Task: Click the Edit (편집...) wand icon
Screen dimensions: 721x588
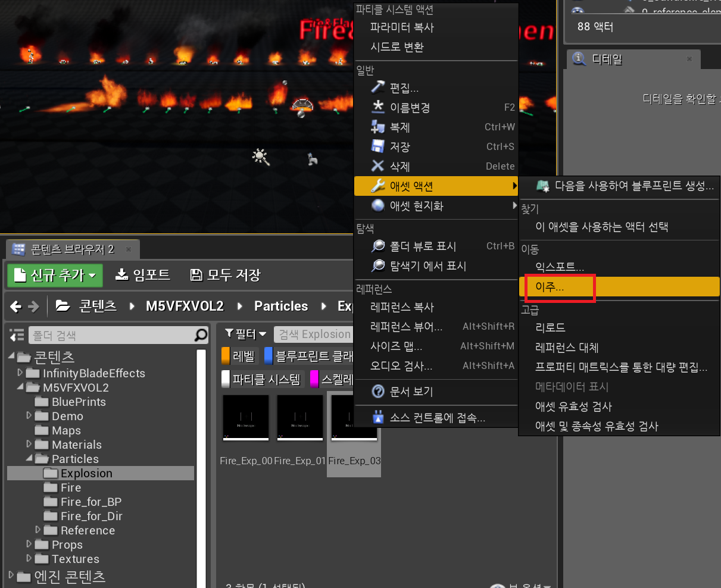Action: coord(377,87)
